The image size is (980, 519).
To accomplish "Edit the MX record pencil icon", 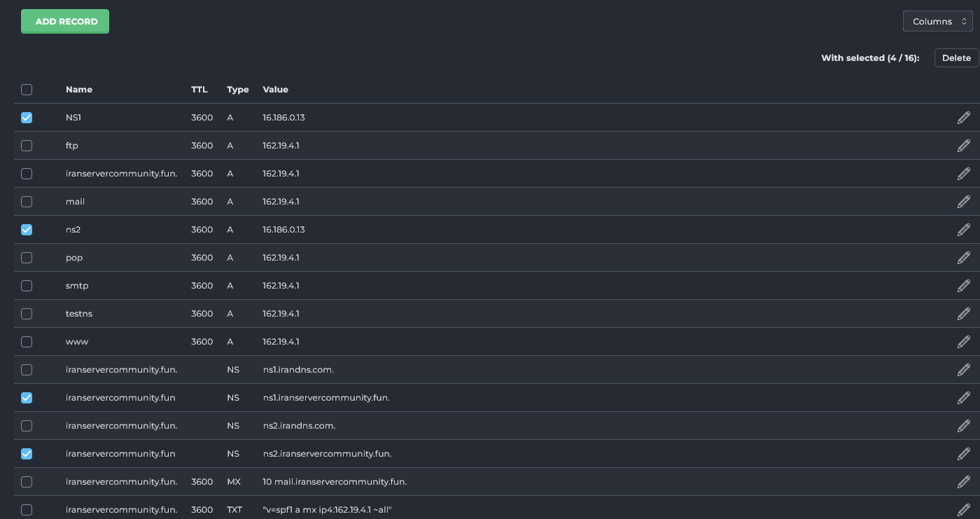I will click(963, 482).
